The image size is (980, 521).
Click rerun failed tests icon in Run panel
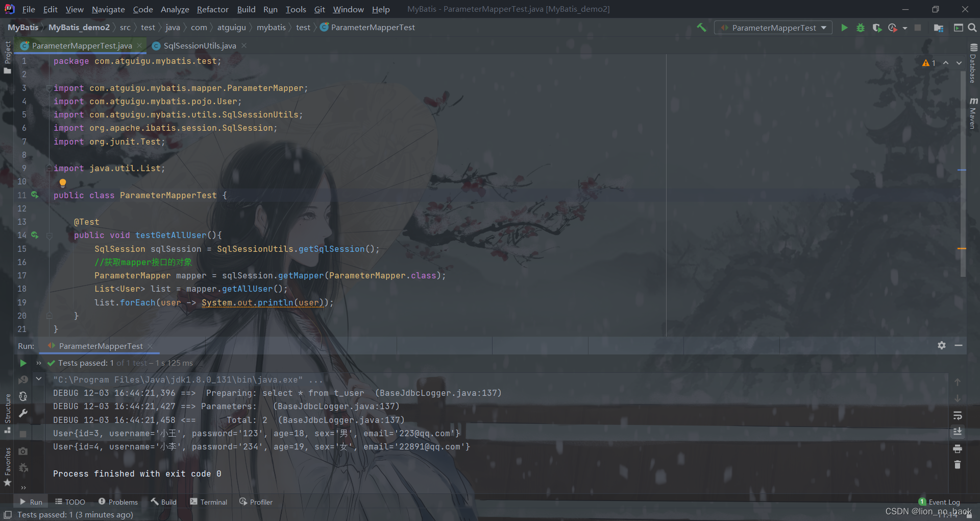pos(23,380)
